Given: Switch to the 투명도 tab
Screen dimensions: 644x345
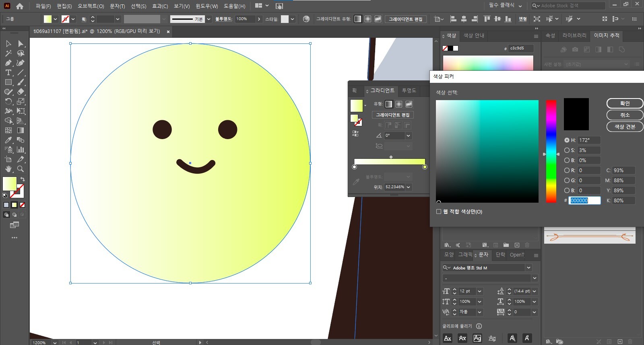Looking at the screenshot, I should tap(409, 91).
